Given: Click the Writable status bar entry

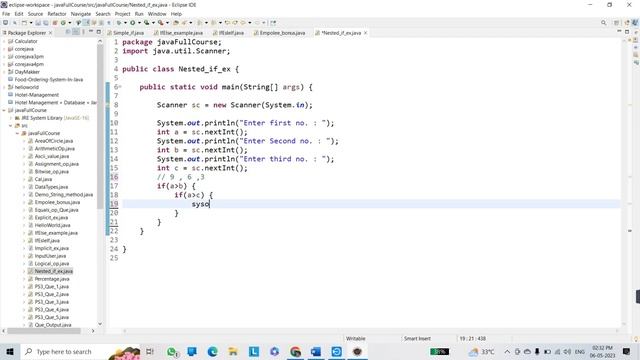Looking at the screenshot, I should [356, 339].
